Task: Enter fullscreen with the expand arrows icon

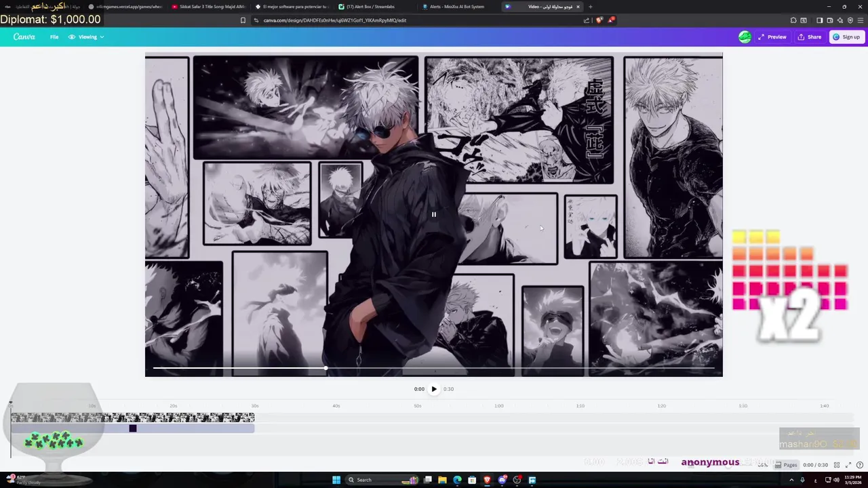Action: tap(848, 465)
